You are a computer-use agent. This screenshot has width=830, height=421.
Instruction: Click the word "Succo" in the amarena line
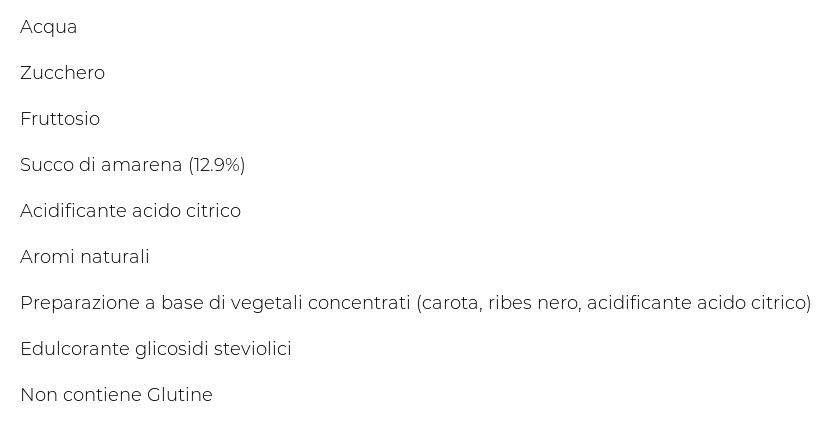pos(46,165)
